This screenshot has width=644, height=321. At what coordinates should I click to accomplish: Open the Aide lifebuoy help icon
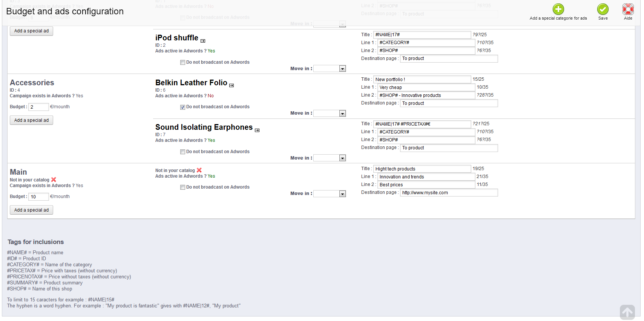click(x=628, y=9)
